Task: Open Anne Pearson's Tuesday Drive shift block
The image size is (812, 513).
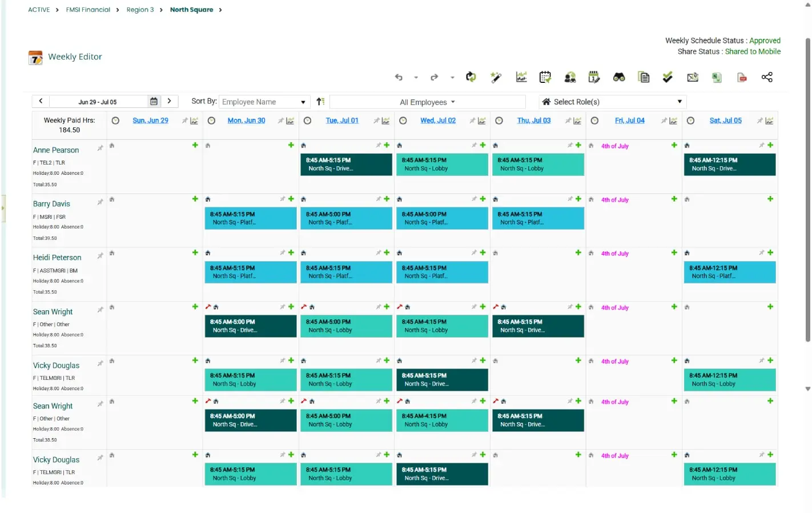Action: click(x=346, y=165)
